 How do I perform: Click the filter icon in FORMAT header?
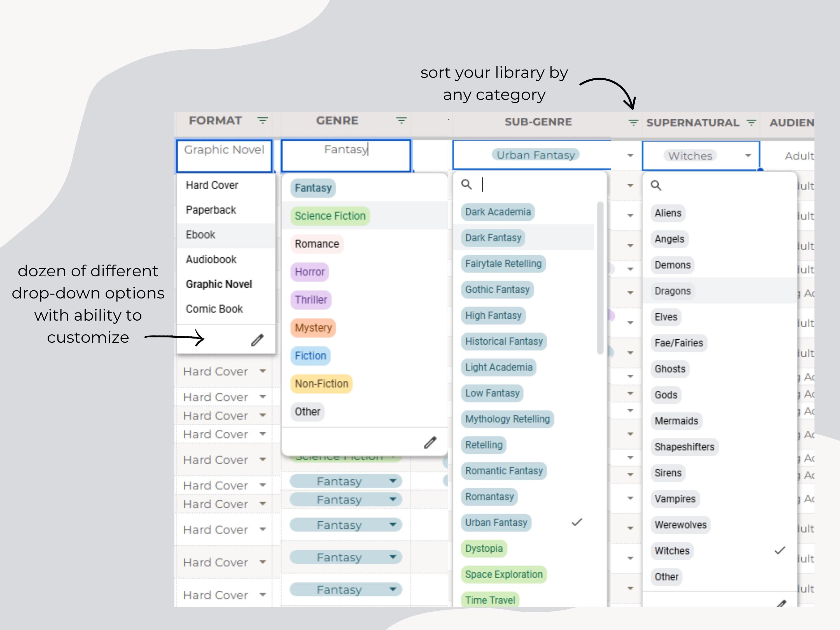262,120
